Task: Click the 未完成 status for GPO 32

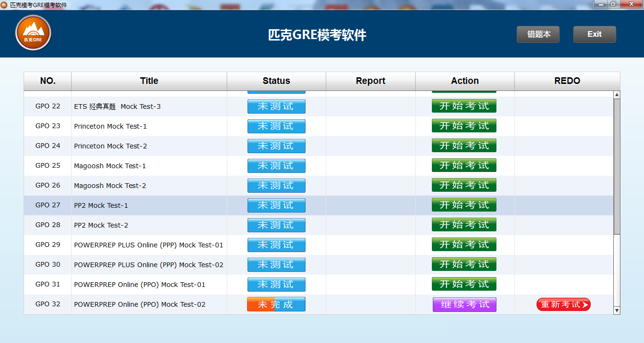Action: click(x=276, y=304)
